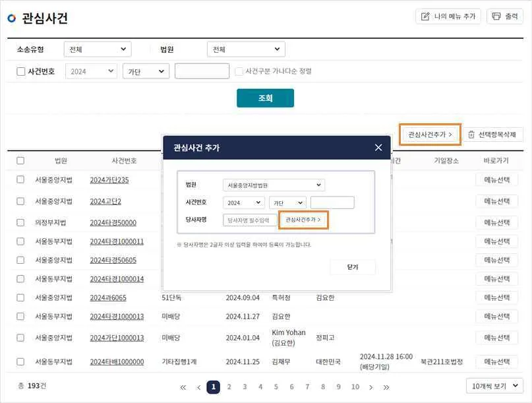532x403 pixels.
Task: Check the row for 2024고단2
Action: (20, 201)
